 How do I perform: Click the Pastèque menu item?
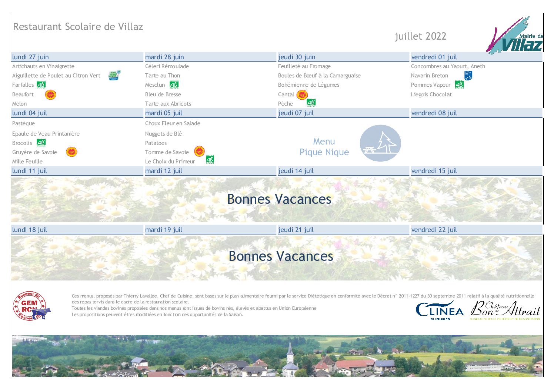23,123
